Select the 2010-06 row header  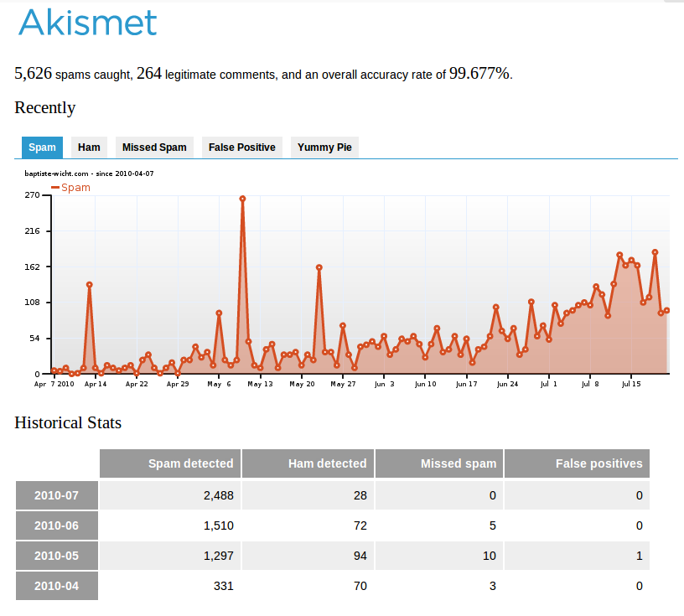[57, 525]
